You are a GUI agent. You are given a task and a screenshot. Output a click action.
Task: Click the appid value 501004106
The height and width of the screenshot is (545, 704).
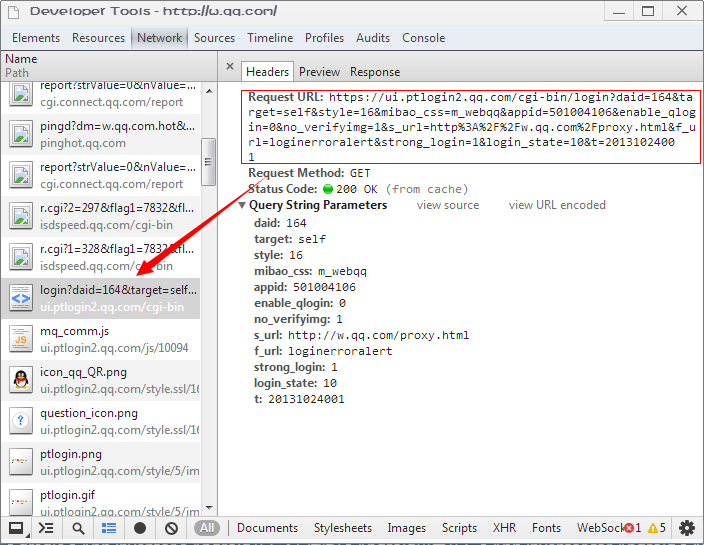pos(324,287)
